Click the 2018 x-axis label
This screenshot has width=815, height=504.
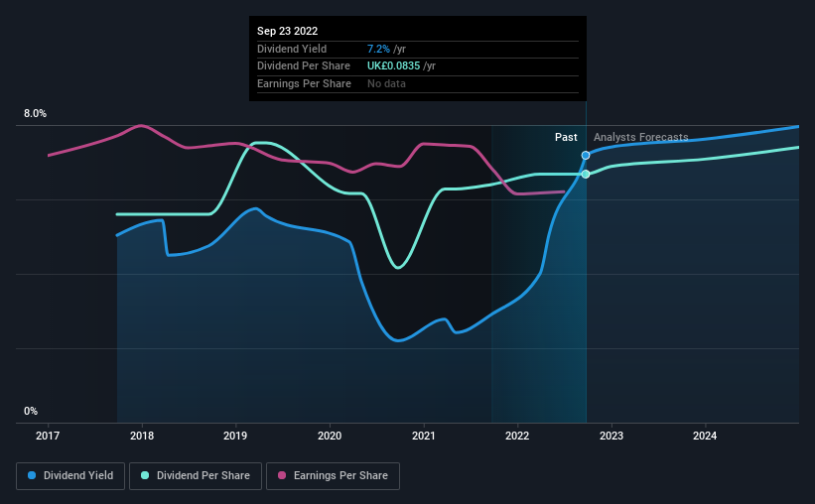click(x=142, y=436)
